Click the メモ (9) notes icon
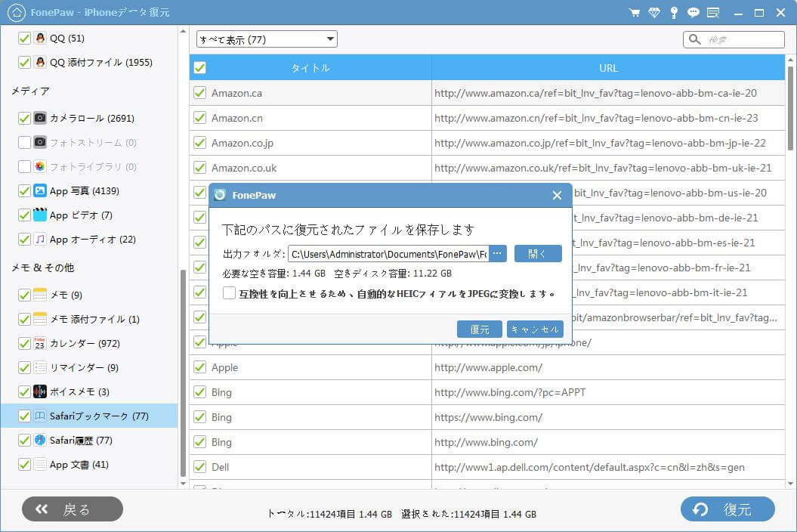 point(40,295)
